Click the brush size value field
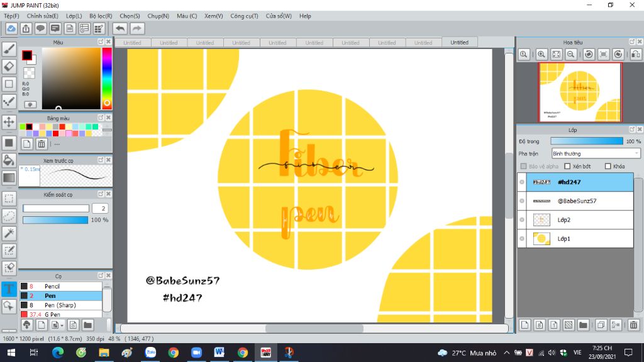This screenshot has width=644, height=362. (100, 208)
